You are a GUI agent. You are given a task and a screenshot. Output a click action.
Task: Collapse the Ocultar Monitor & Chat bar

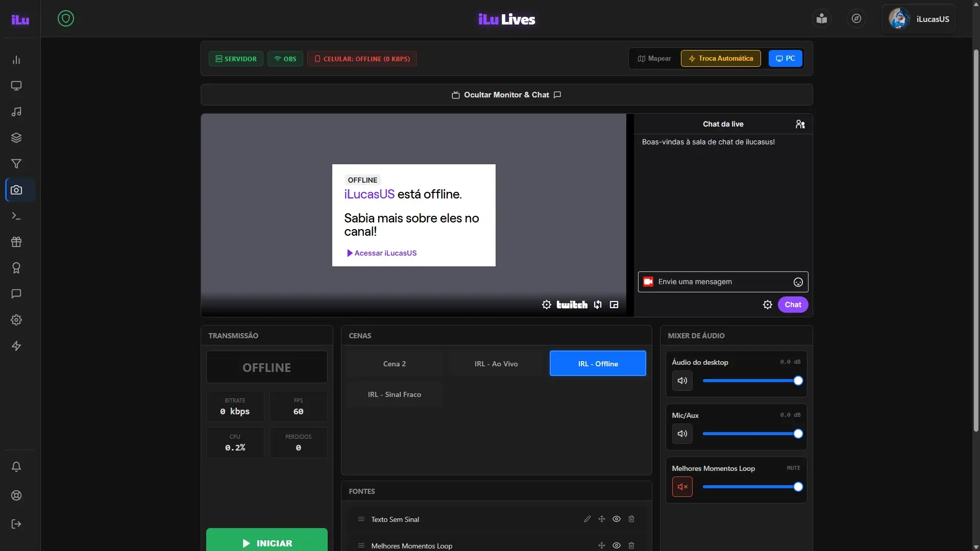coord(506,95)
